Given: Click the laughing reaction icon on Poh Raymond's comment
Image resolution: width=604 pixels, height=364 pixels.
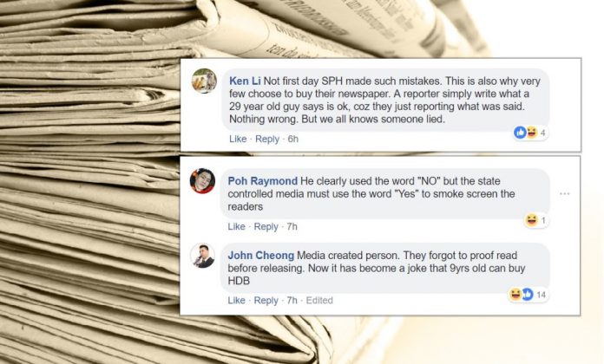Looking at the screenshot, I should (x=532, y=220).
